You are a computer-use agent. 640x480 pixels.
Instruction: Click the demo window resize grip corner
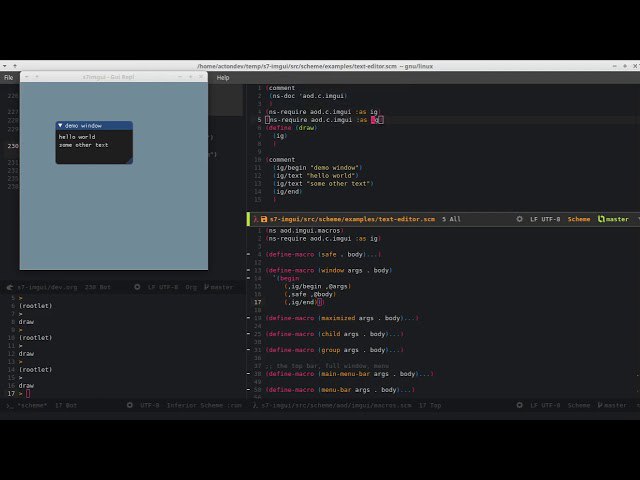click(x=129, y=161)
